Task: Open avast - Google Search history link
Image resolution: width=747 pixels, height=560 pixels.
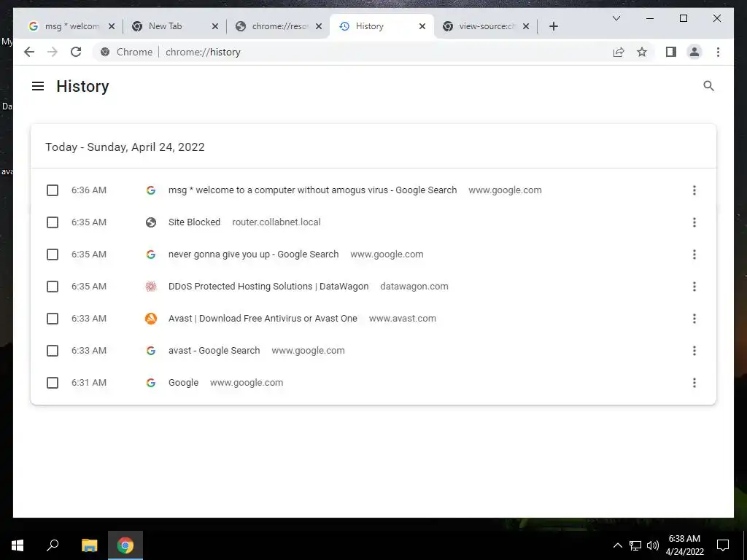Action: click(214, 351)
